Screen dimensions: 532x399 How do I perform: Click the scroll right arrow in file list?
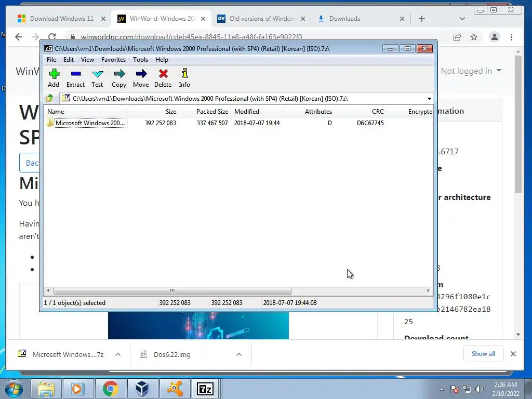428,290
